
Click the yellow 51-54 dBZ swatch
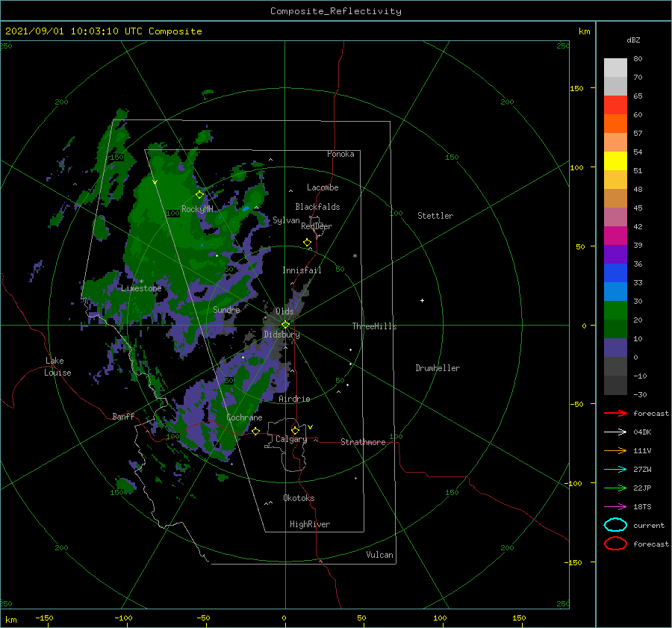pos(615,161)
